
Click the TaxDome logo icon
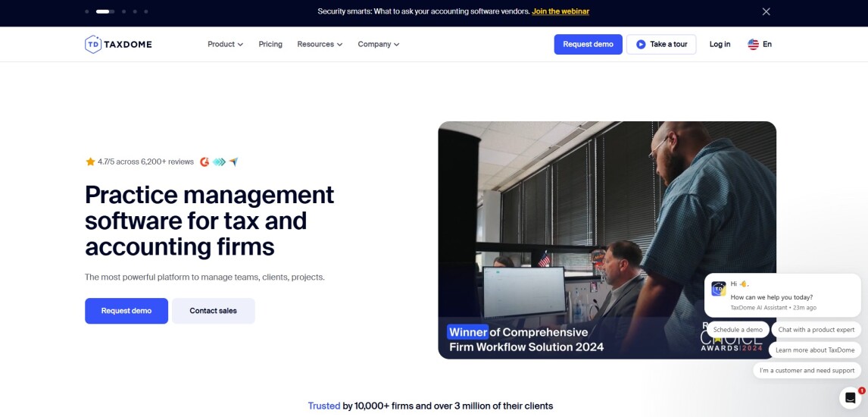pyautogui.click(x=92, y=44)
